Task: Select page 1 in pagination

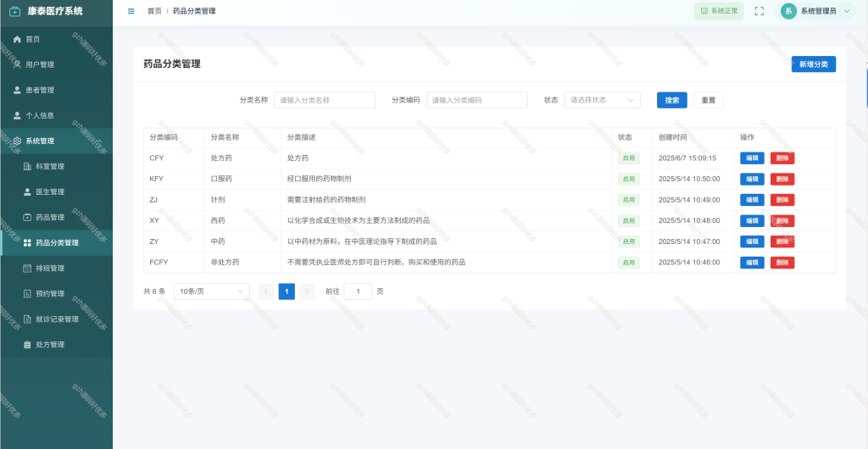Action: click(287, 291)
